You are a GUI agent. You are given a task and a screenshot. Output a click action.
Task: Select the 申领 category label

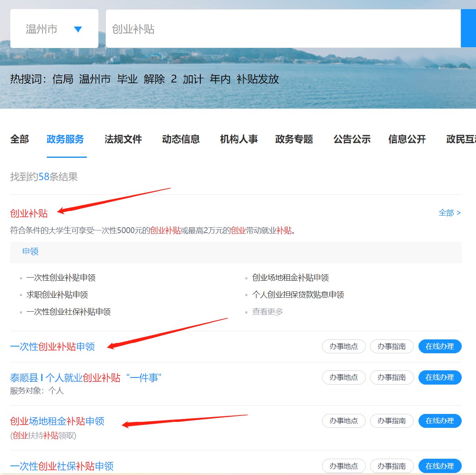tap(31, 251)
